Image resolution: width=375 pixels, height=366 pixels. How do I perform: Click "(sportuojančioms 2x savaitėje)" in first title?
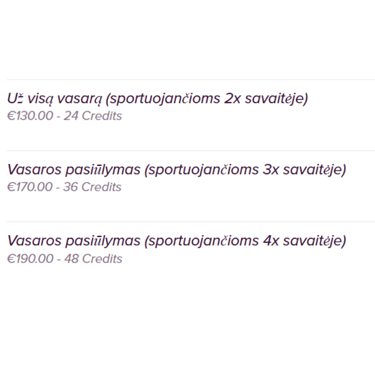206,99
